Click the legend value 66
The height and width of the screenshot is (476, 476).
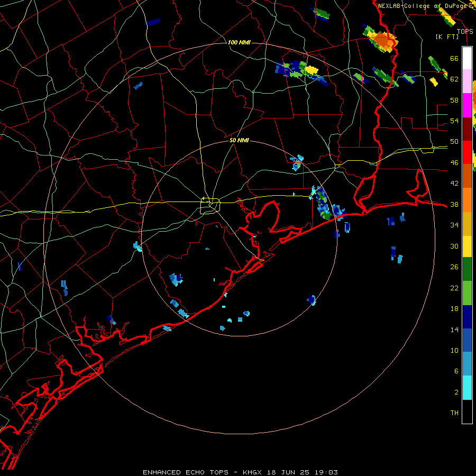[454, 58]
